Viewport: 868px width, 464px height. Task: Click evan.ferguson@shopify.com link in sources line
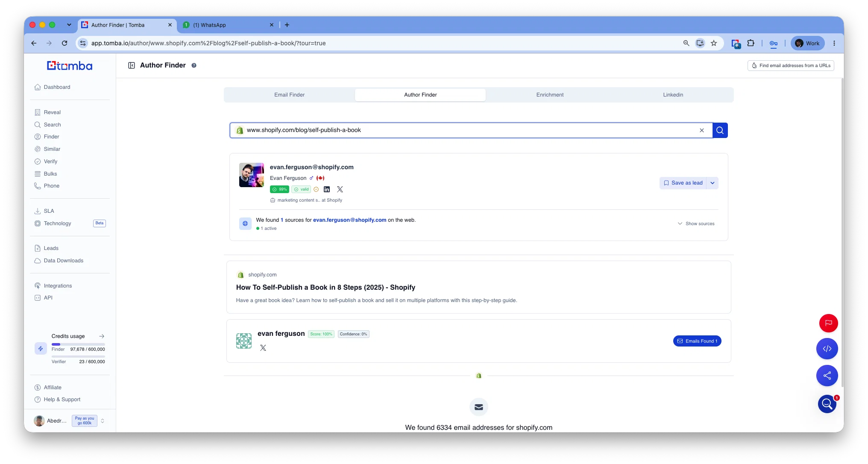[x=349, y=220]
